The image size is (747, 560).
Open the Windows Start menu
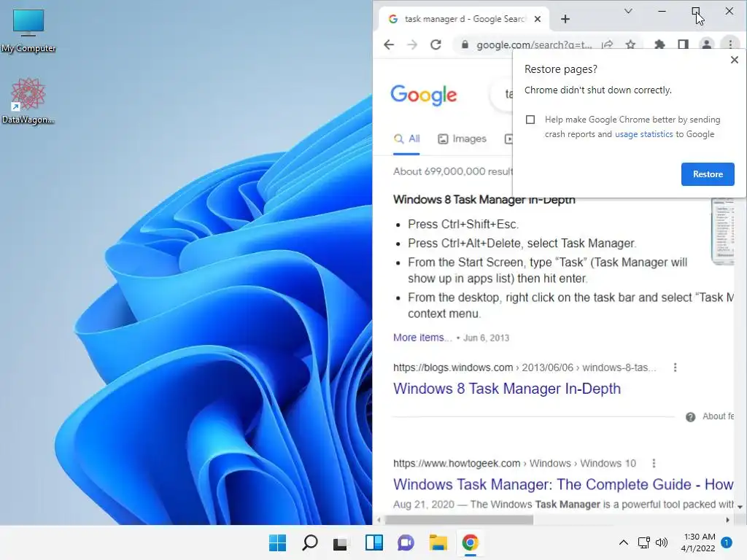pos(278,542)
